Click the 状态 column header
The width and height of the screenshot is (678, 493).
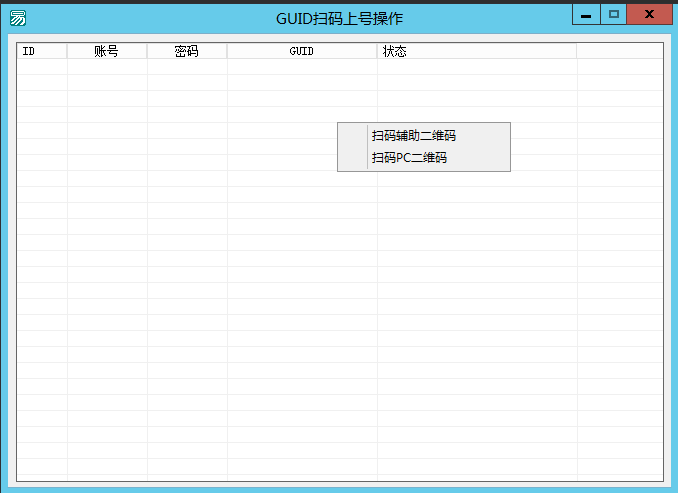[476, 51]
